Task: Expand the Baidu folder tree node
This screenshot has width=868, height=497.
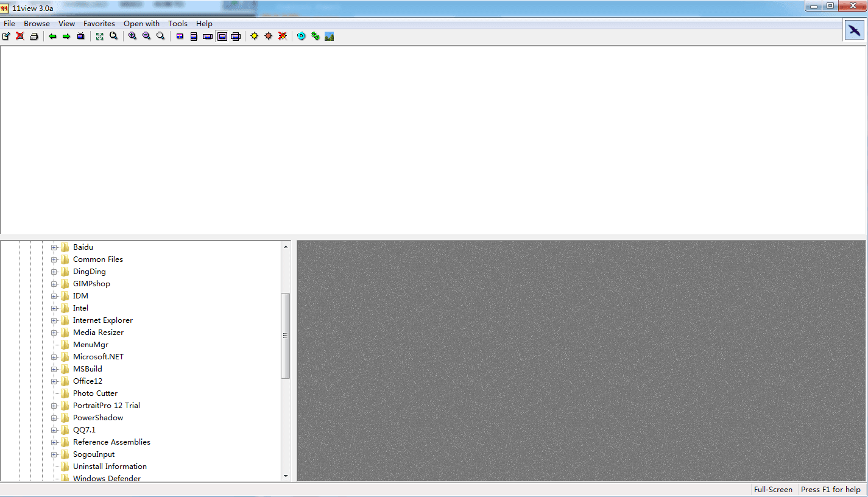Action: pyautogui.click(x=54, y=247)
